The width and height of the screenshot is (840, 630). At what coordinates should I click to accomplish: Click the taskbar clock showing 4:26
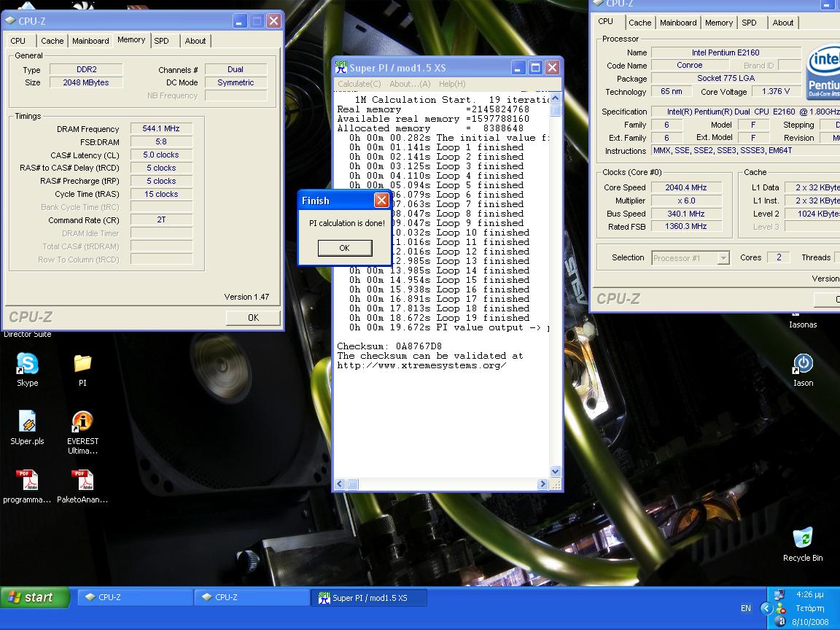tap(809, 594)
